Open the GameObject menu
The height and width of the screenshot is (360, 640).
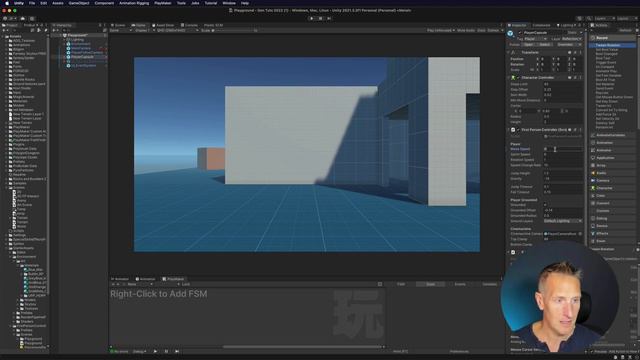(x=79, y=3)
